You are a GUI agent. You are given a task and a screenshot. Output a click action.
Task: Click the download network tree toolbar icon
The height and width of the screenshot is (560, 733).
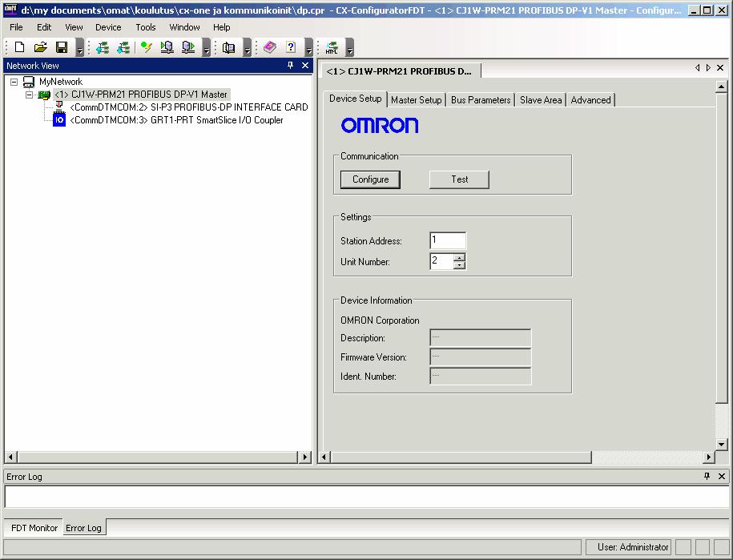(x=123, y=47)
